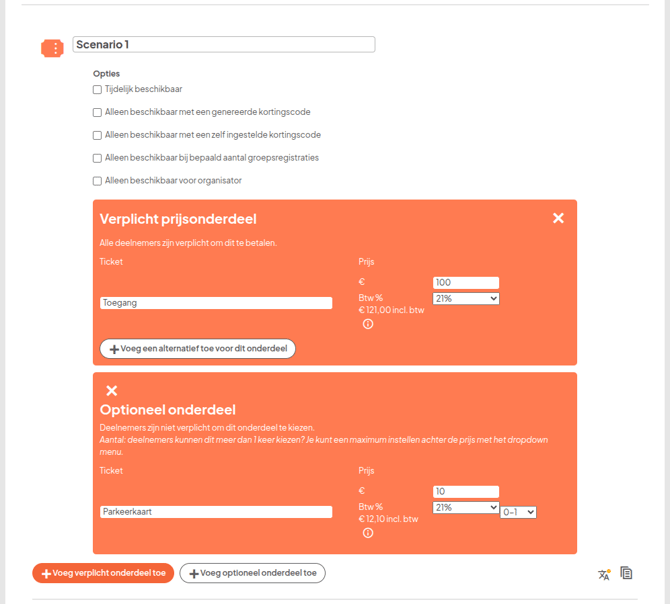
Task: Check Alleen beschikbaar met een genereerde kortingscode
Action: pyautogui.click(x=98, y=113)
